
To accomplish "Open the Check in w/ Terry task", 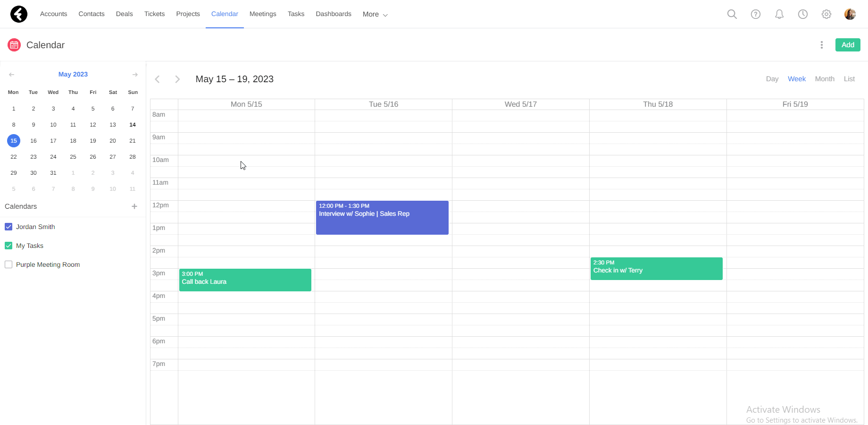I will (657, 269).
